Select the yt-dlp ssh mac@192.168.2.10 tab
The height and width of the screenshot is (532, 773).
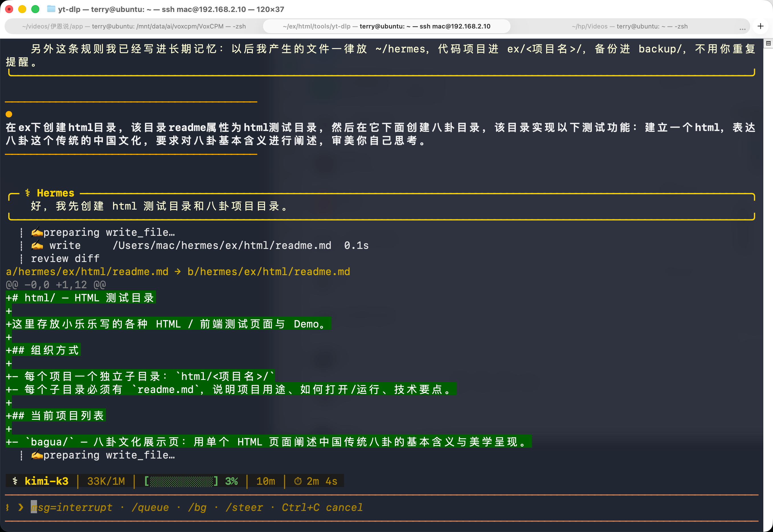click(x=387, y=26)
